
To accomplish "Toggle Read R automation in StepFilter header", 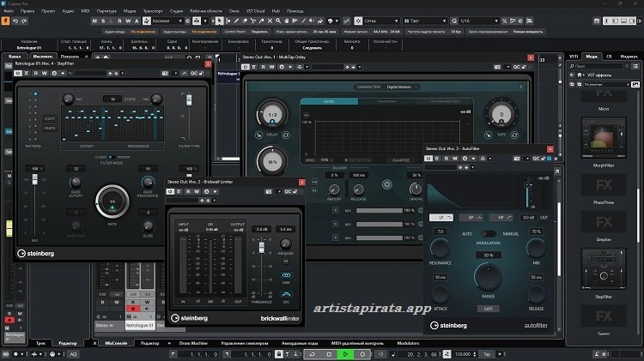I will click(36, 73).
